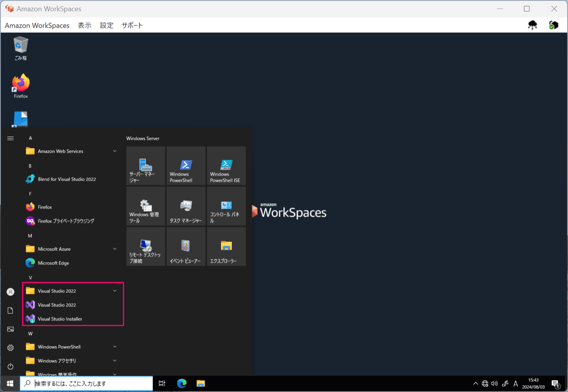Open the Recycle Bin desktop icon
Viewport: 568px width, 392px height.
coord(20,48)
